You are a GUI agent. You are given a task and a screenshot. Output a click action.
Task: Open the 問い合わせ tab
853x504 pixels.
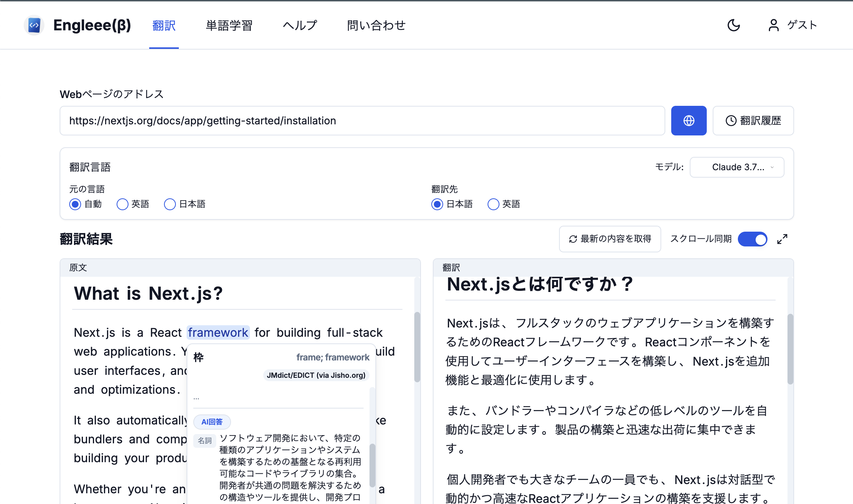coord(376,26)
